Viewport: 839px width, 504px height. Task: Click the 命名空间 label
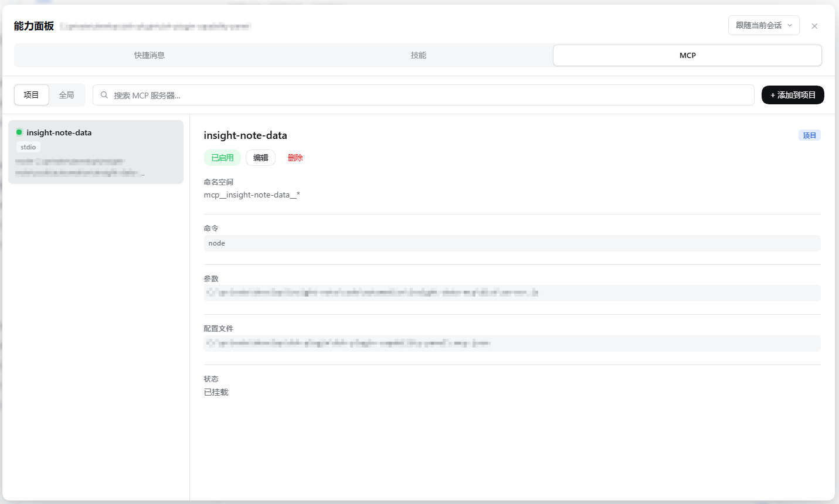[218, 182]
